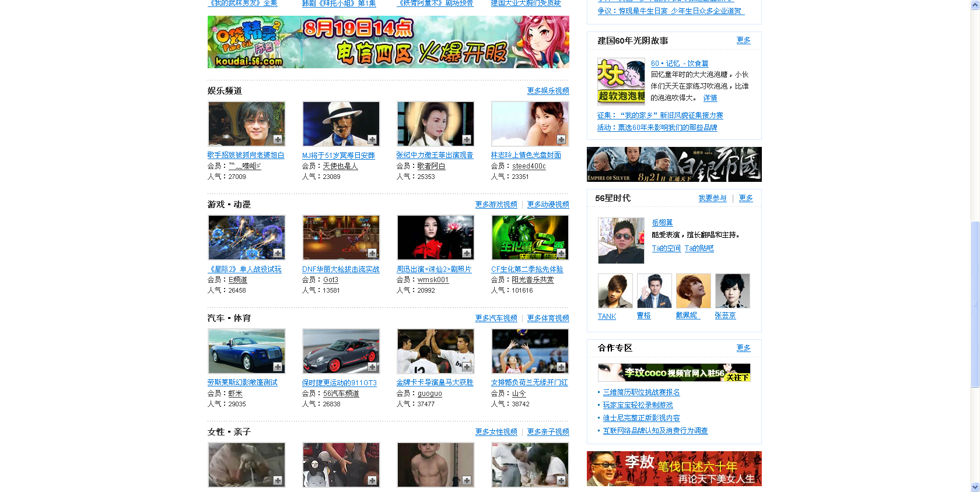The height and width of the screenshot is (492, 980).
Task: Go to 更多动漫视频
Action: pyautogui.click(x=548, y=205)
